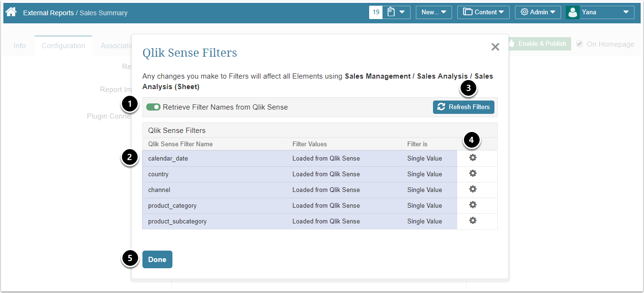The height and width of the screenshot is (293, 644).
Task: Click the Home icon in header
Action: pos(11,12)
